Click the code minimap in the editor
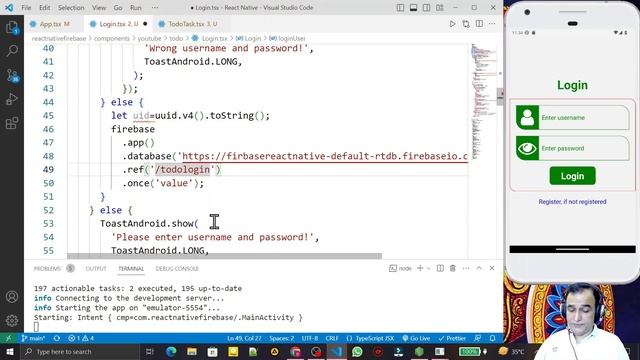640x360 pixels. coord(484,102)
